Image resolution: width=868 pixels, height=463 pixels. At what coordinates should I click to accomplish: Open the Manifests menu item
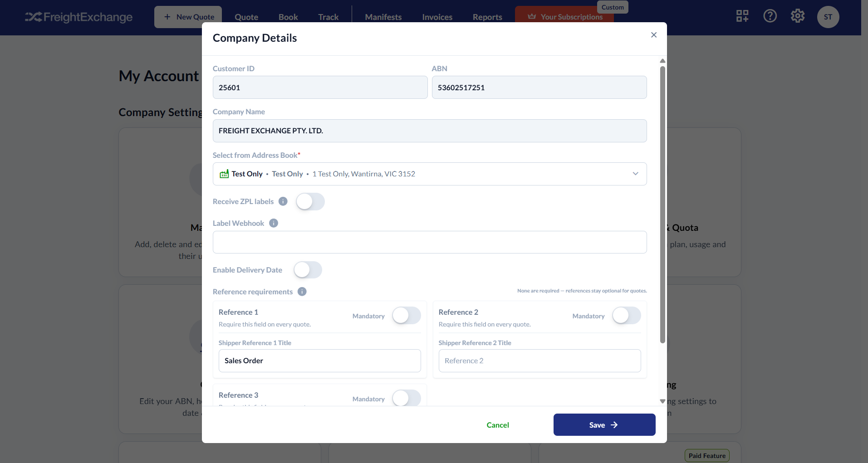point(383,17)
